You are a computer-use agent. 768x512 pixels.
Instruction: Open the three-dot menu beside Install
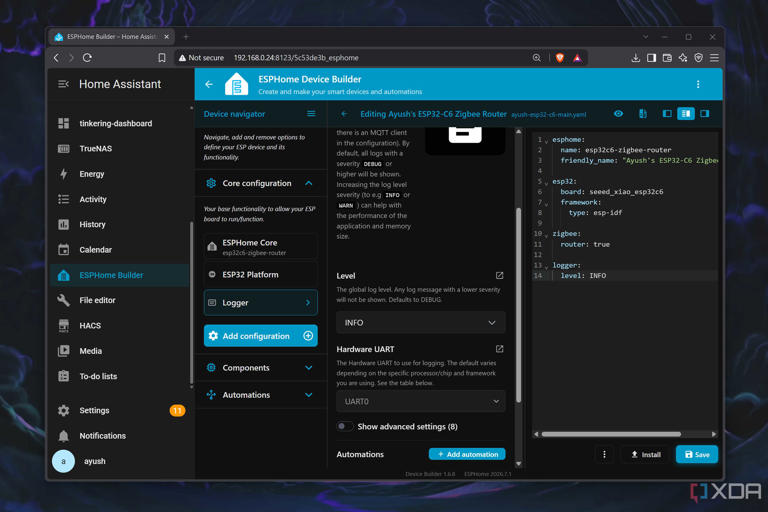[x=604, y=455]
